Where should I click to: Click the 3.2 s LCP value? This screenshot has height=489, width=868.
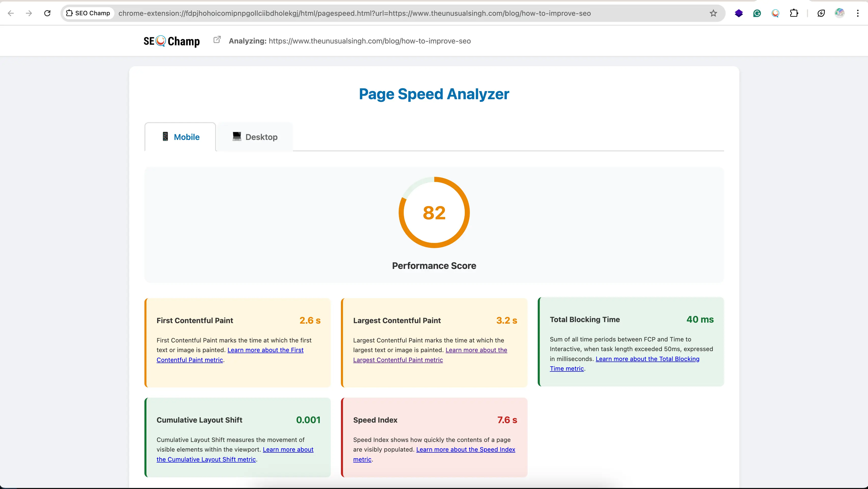point(506,320)
